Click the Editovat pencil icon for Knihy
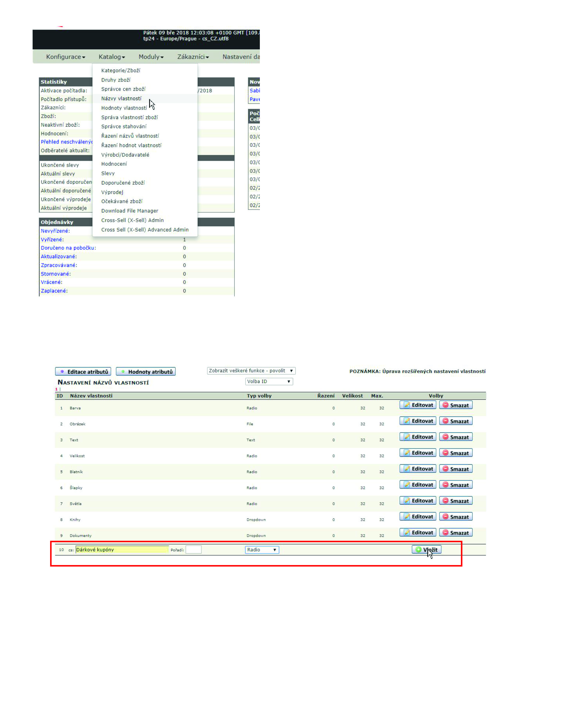 coord(407,517)
